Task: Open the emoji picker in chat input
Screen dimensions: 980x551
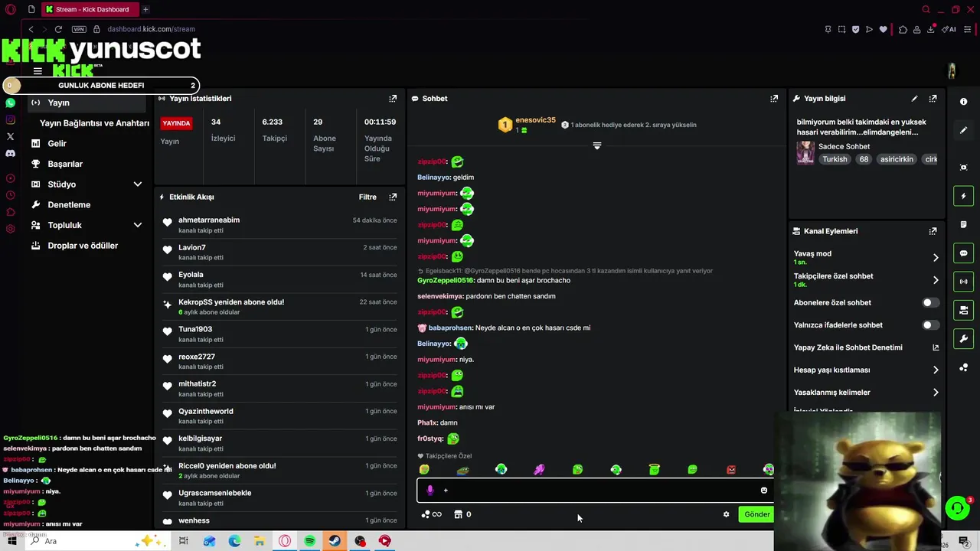Action: click(x=763, y=491)
